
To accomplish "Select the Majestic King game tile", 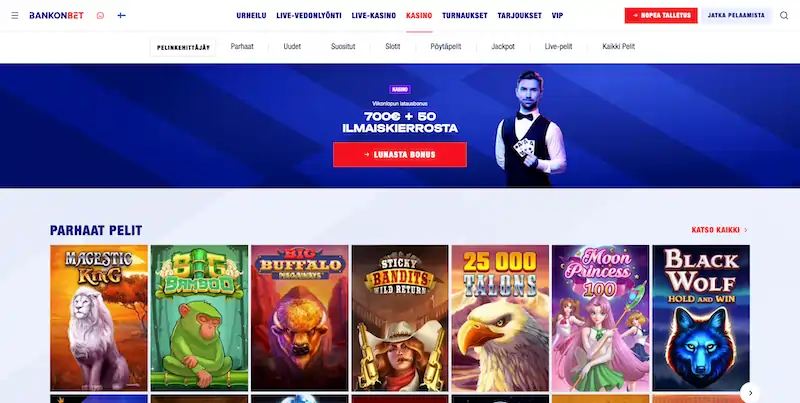I will [99, 318].
